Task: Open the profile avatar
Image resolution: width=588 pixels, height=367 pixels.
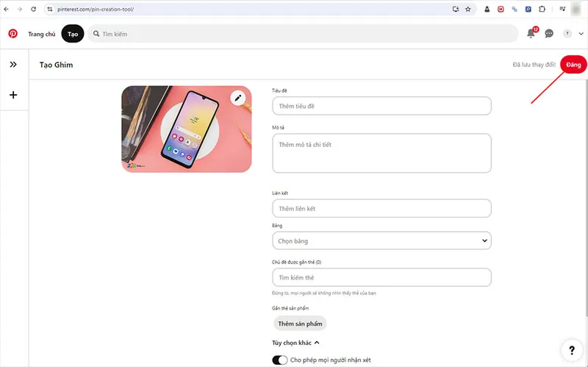Action: click(x=567, y=34)
